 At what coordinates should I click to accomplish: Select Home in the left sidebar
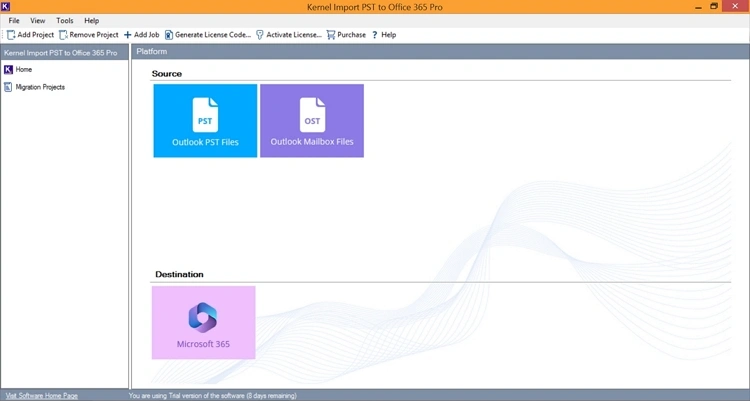(x=18, y=70)
